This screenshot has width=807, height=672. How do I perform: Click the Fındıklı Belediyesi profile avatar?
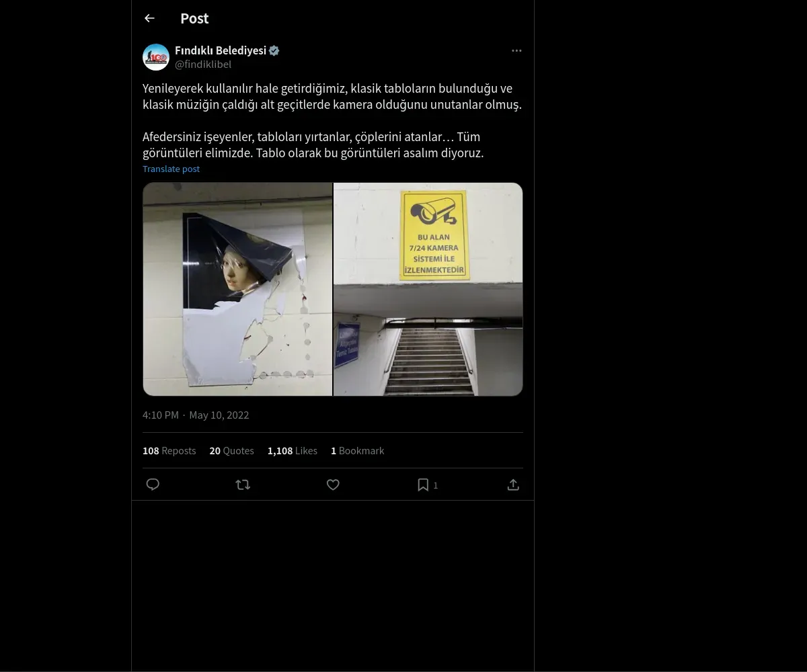click(x=156, y=57)
